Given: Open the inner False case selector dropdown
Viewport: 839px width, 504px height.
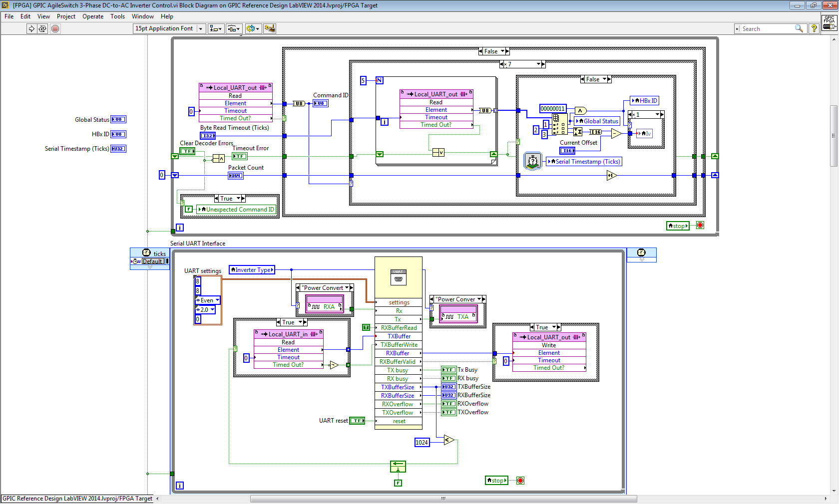Looking at the screenshot, I should (x=605, y=79).
